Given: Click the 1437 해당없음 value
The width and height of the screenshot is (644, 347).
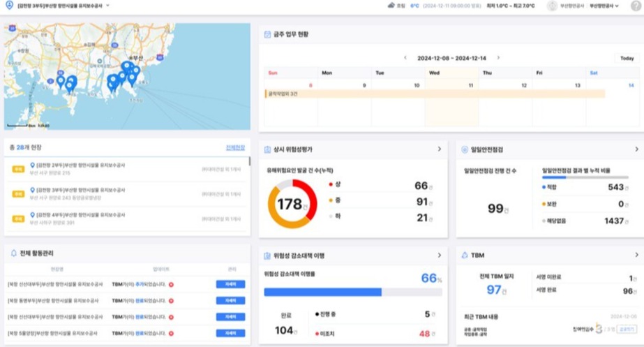Looking at the screenshot, I should (614, 221).
